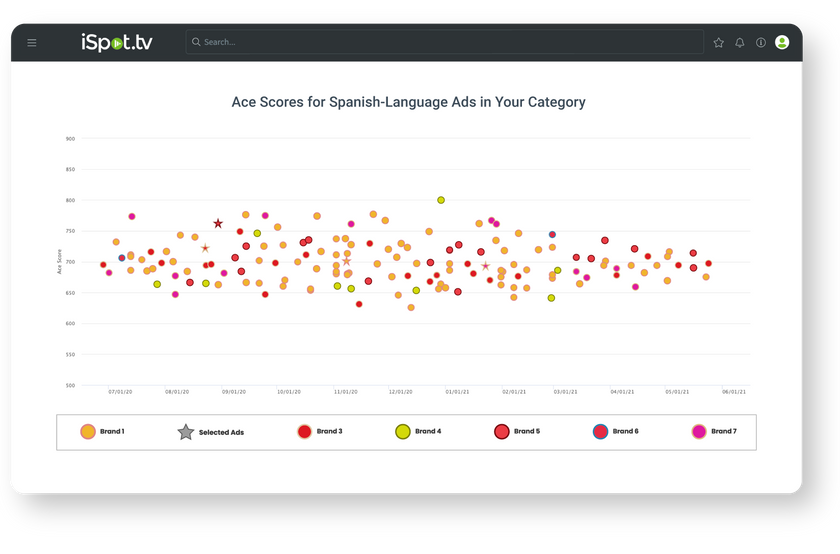Screen dimensions: 840x554
Task: Open the hamburger menu
Action: coord(32,43)
